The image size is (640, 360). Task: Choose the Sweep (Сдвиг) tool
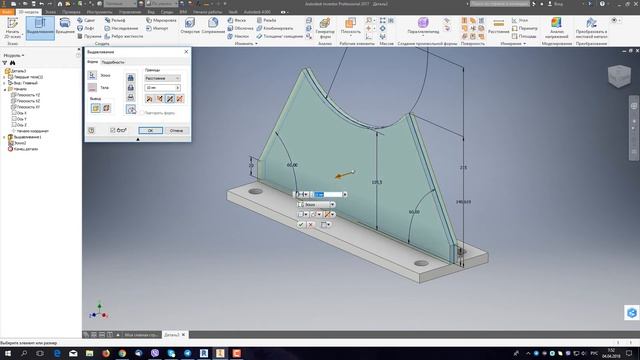pyautogui.click(x=86, y=20)
